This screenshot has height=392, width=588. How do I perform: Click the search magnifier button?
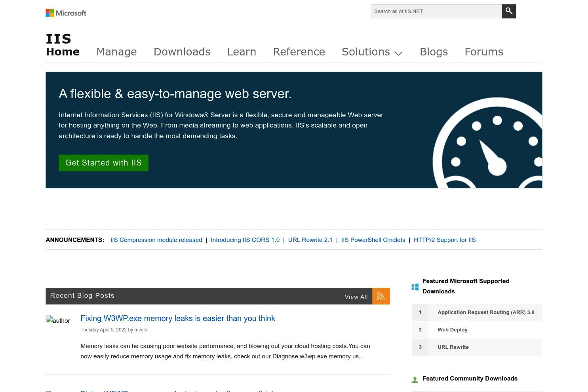pyautogui.click(x=509, y=11)
